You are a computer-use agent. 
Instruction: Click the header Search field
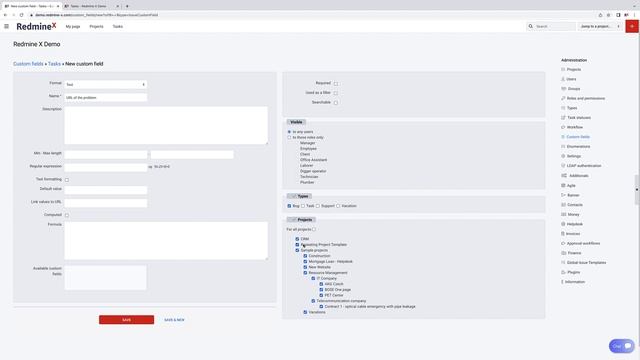[x=555, y=26]
